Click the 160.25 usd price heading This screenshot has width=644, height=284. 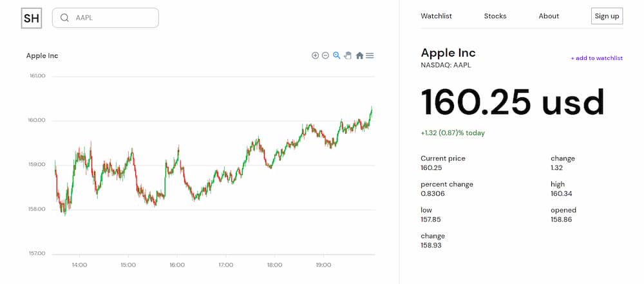513,102
